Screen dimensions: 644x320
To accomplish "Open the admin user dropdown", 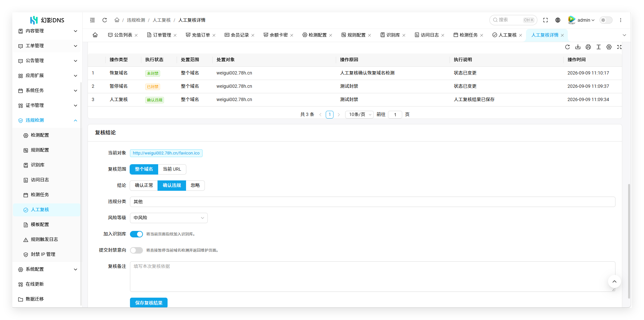I will 581,20.
